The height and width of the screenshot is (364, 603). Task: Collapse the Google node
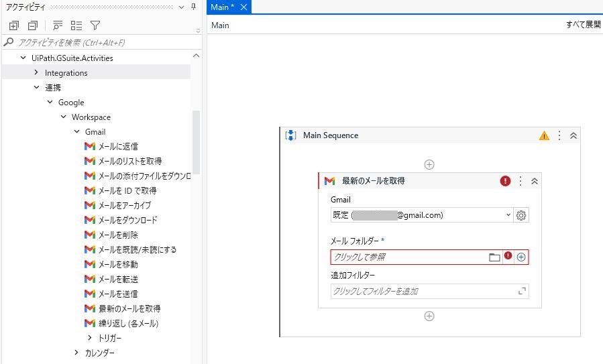pyautogui.click(x=50, y=103)
